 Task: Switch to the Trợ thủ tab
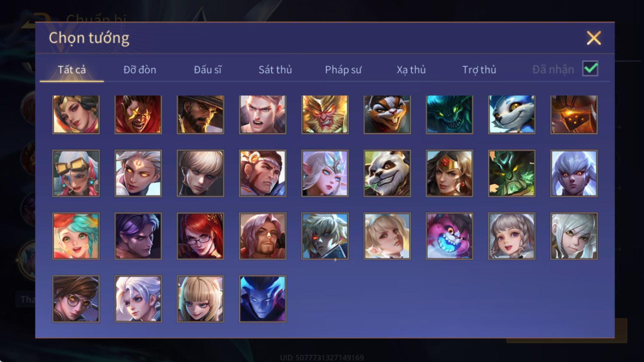[479, 70]
